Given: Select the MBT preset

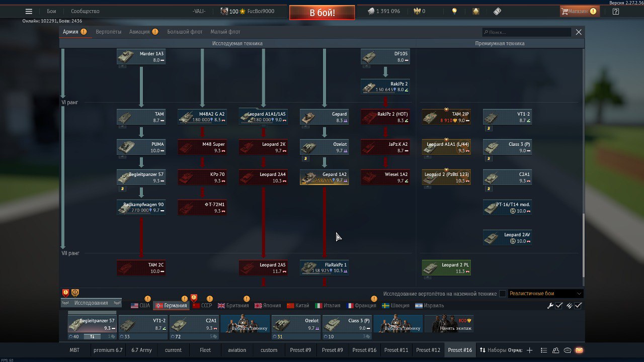Looking at the screenshot, I should coord(74,350).
